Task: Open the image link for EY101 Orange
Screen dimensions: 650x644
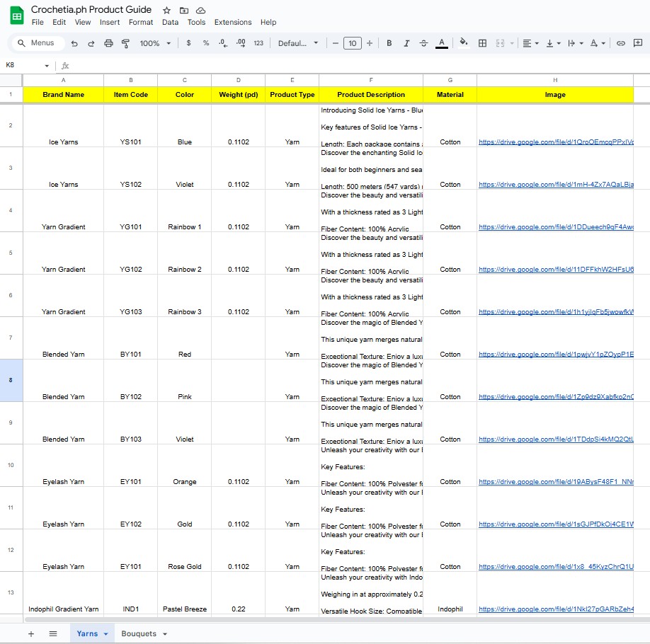Action: click(556, 481)
